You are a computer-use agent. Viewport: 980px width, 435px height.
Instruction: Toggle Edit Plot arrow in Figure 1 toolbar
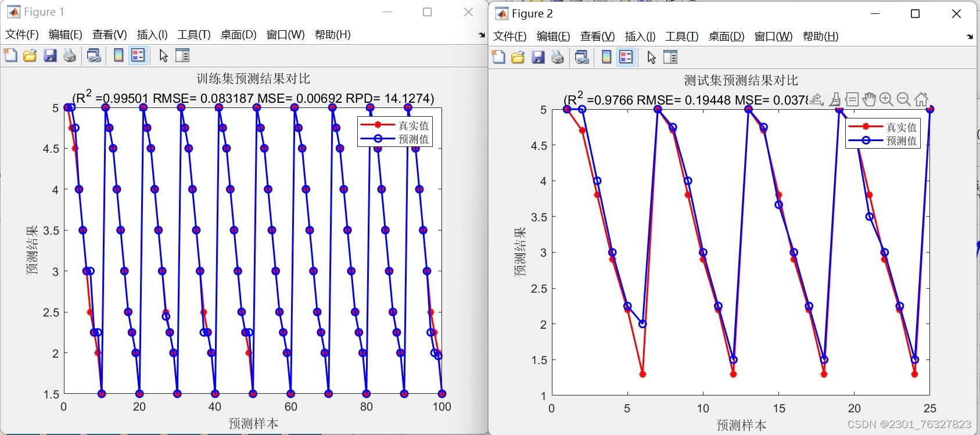click(x=163, y=56)
